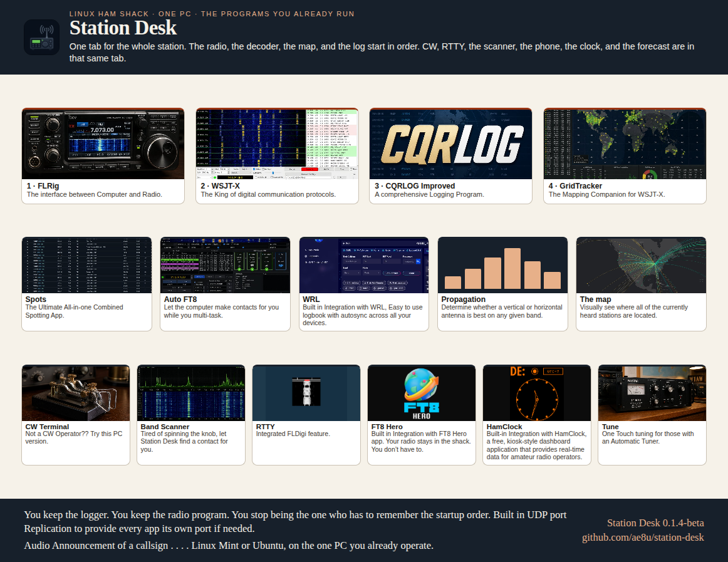The height and width of the screenshot is (562, 728).
Task: Click 'The interface between Computer and Radio.' description
Action: pyautogui.click(x=94, y=195)
